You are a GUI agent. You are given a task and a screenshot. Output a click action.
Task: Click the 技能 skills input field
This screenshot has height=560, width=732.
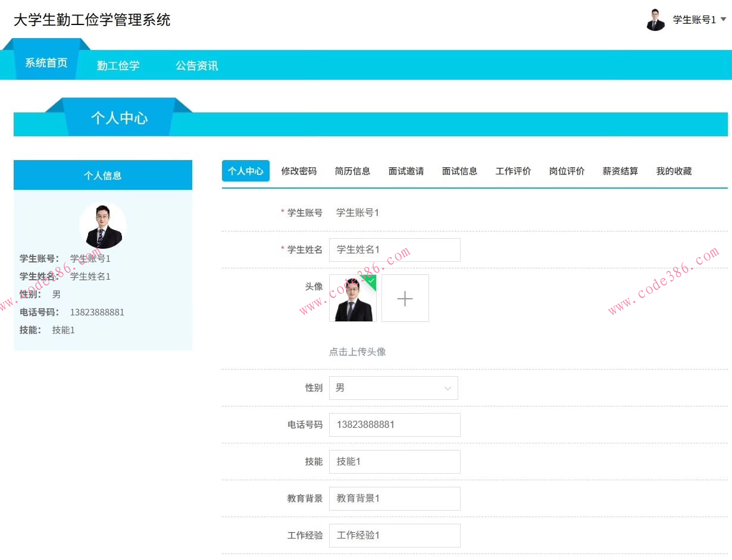click(x=394, y=461)
